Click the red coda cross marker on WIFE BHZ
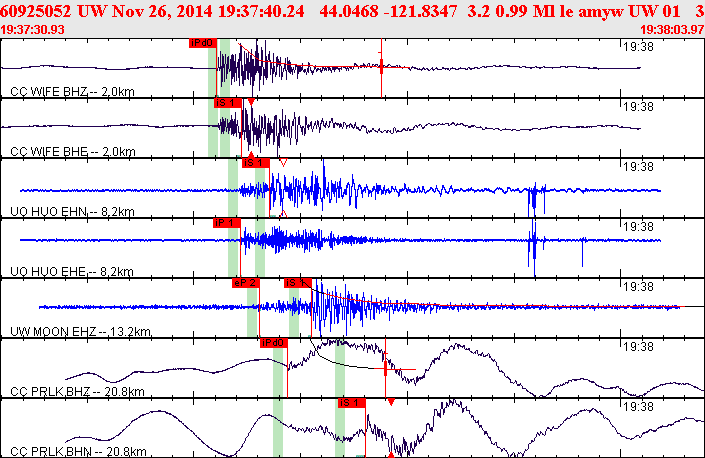The image size is (705, 458). point(381,67)
